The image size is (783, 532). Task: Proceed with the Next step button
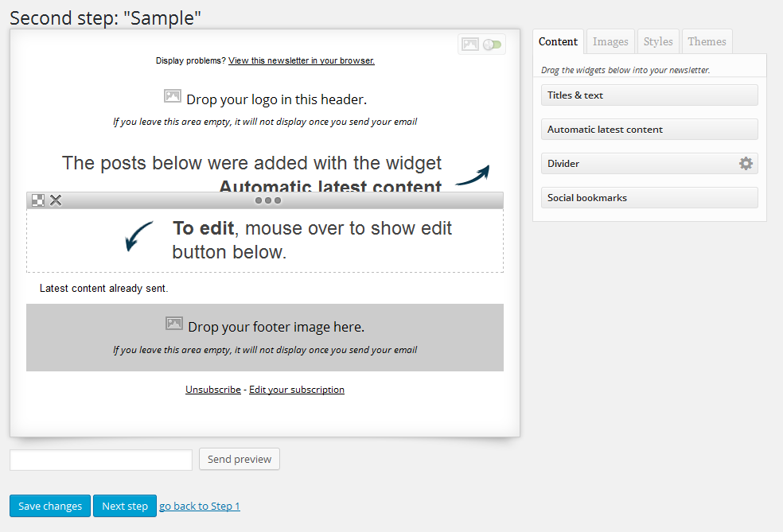(125, 507)
